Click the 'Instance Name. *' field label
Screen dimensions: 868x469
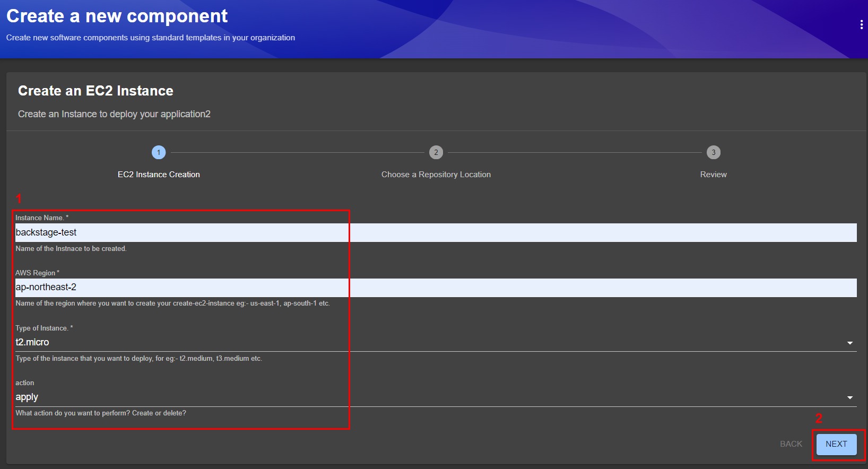click(x=42, y=218)
